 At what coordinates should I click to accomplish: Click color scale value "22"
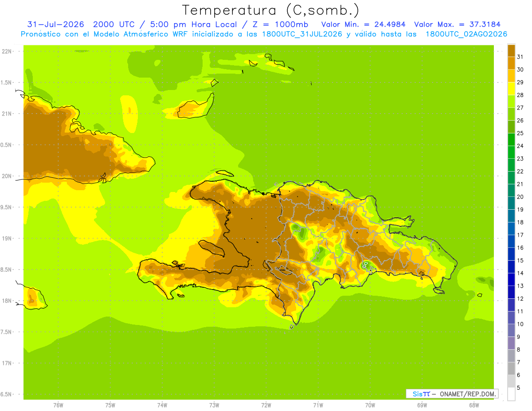pos(520,171)
